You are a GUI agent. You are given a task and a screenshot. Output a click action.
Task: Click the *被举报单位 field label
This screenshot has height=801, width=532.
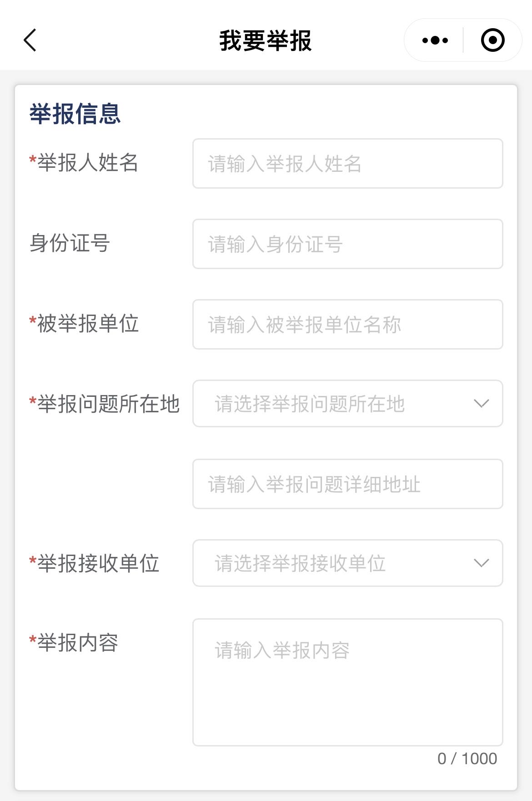[84, 324]
